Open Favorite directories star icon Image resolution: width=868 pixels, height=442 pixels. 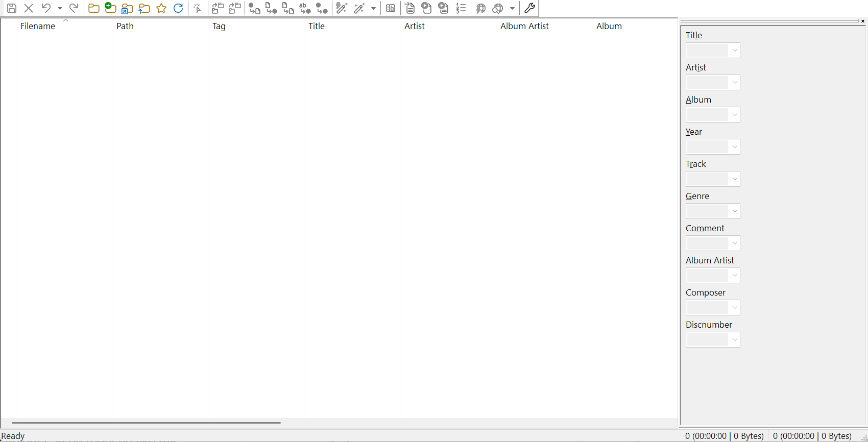(x=161, y=8)
